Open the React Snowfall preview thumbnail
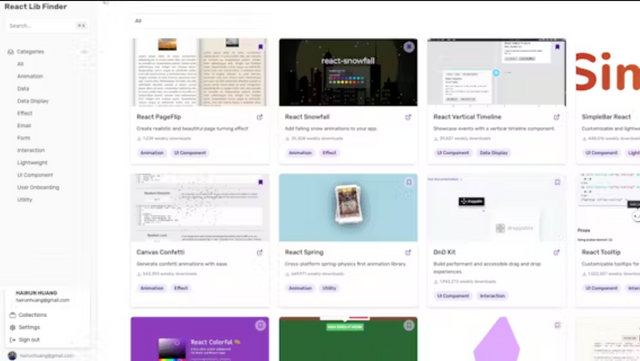 coord(348,72)
